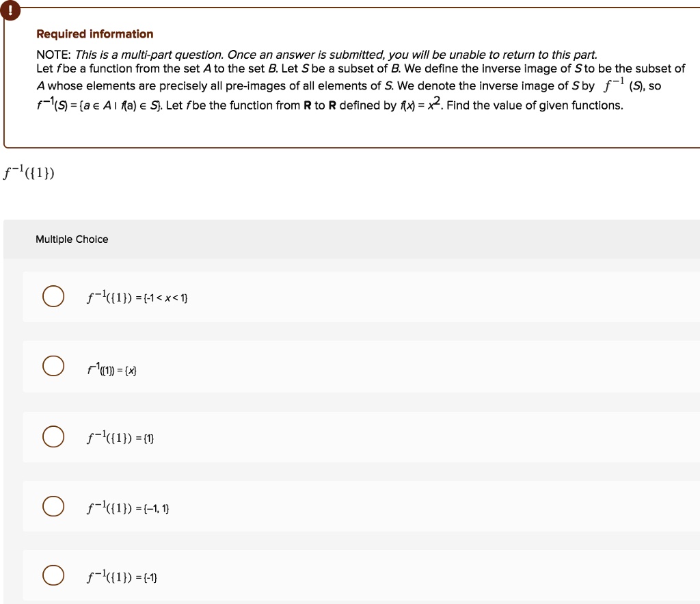Click the Required information heading
Screen dimensions: 700x604
(x=94, y=34)
